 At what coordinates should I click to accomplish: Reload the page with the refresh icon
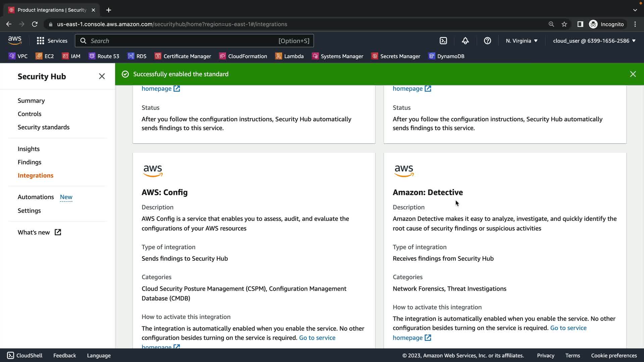tap(35, 24)
